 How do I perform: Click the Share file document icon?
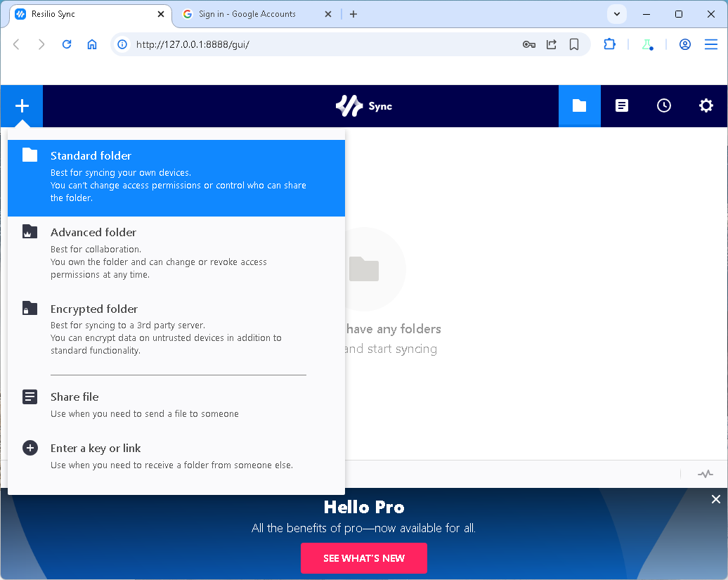coord(30,397)
